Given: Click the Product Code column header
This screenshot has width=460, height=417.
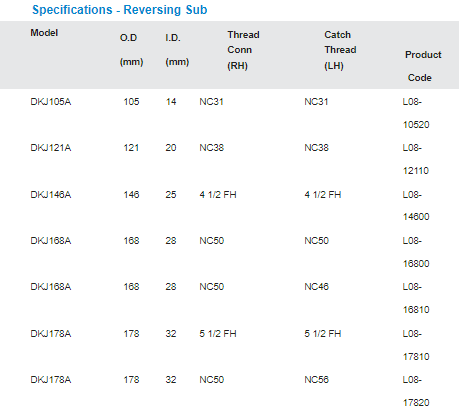Looking at the screenshot, I should click(423, 66).
